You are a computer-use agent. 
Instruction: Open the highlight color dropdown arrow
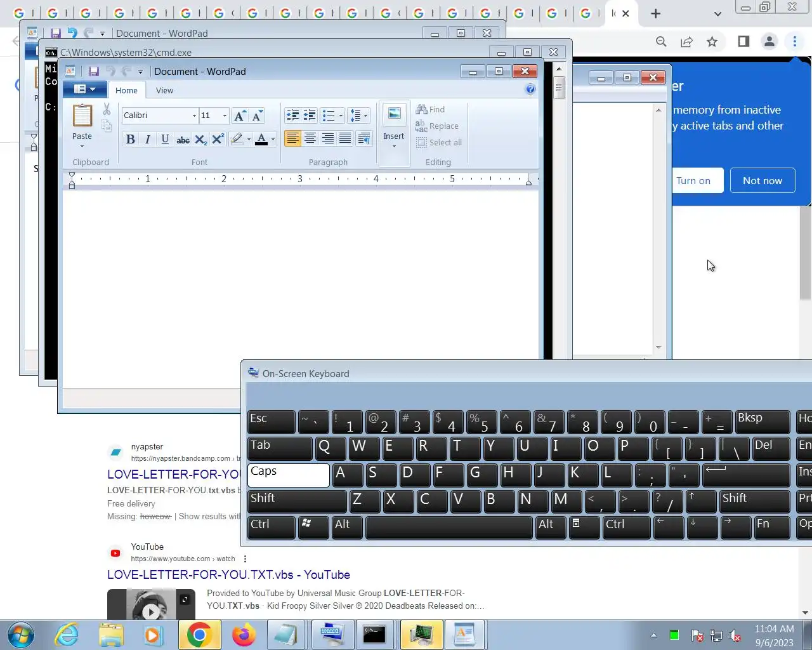coord(249,139)
